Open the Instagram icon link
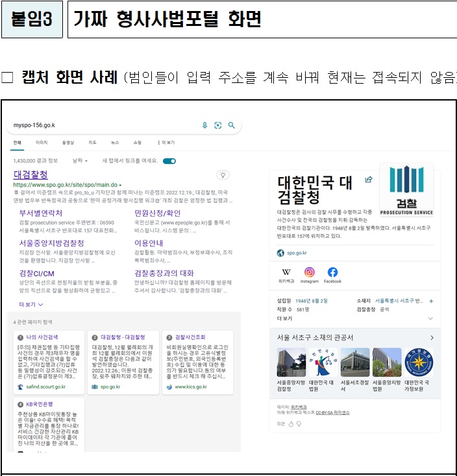Screen dimensions: 457x476 310,272
